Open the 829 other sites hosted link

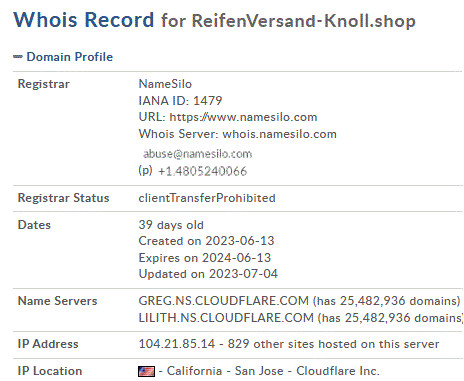pyautogui.click(x=333, y=344)
